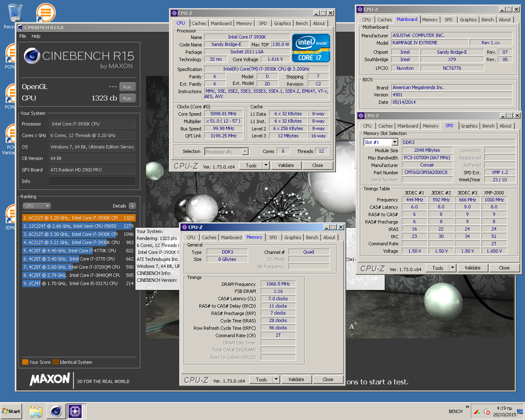Click Validate in the Memory window
525x420 pixels.
296,379
